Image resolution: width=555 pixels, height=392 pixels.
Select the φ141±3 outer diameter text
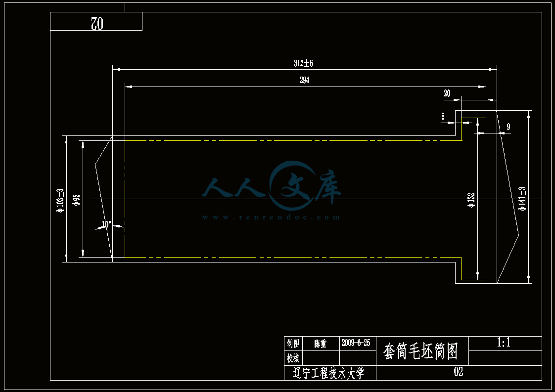522,199
